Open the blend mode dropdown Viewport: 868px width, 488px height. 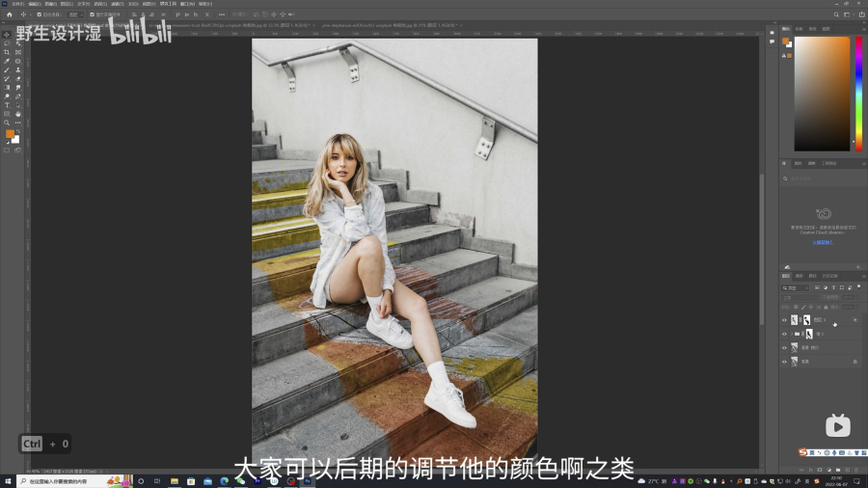(800, 298)
